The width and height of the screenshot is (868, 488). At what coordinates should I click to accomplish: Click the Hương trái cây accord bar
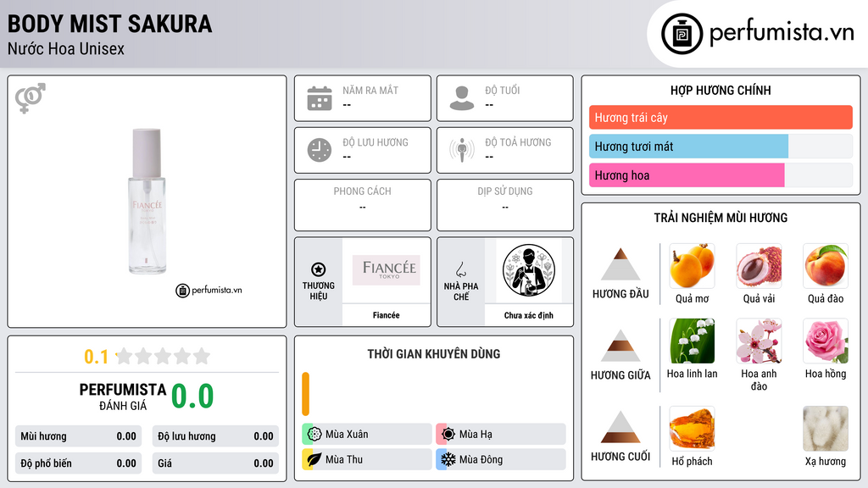coord(721,117)
